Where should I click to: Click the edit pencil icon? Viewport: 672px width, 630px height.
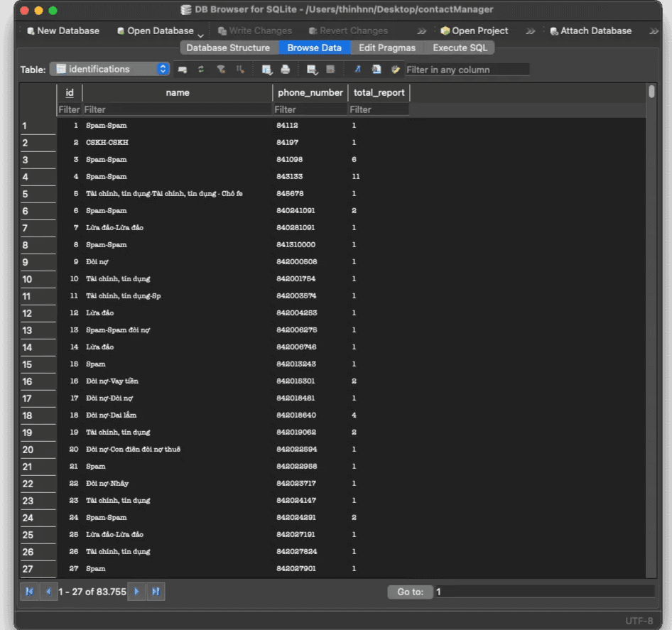tap(395, 70)
